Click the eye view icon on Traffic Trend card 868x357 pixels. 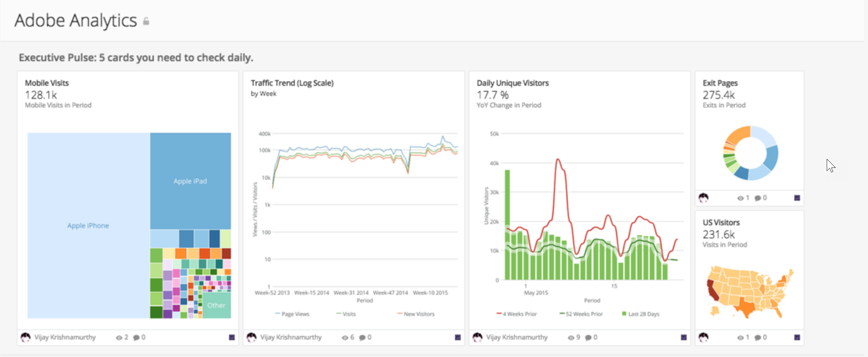pos(344,337)
